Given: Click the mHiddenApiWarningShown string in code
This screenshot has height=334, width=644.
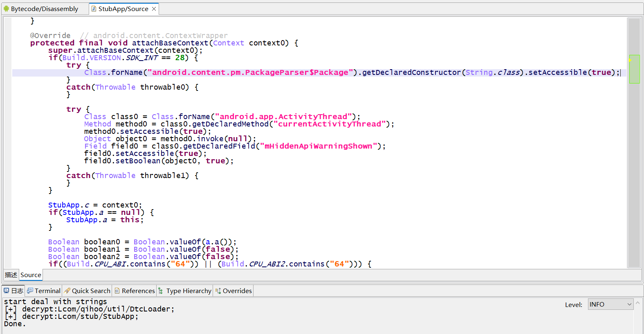Looking at the screenshot, I should pyautogui.click(x=318, y=146).
